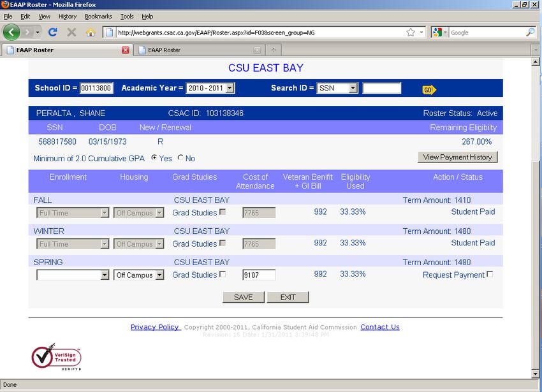Open the Fall Full Time enrollment dropdown
The height and width of the screenshot is (392, 542).
73,213
